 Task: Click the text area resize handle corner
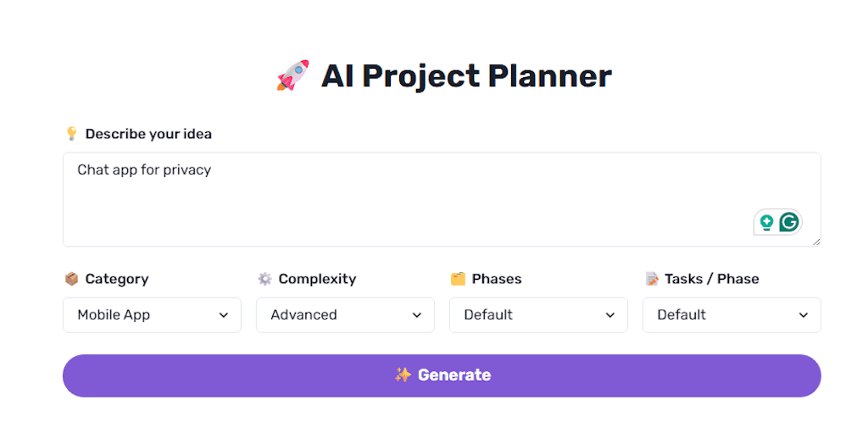pos(816,242)
